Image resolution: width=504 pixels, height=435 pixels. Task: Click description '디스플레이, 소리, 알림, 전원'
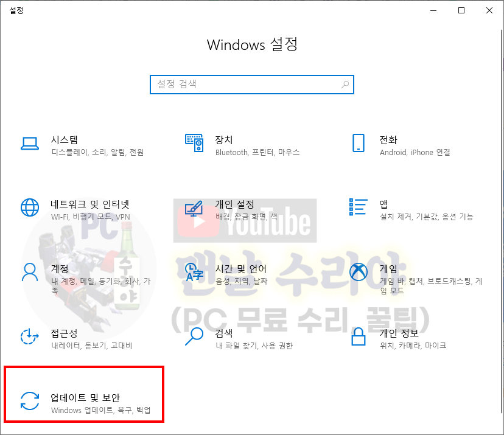click(x=98, y=152)
